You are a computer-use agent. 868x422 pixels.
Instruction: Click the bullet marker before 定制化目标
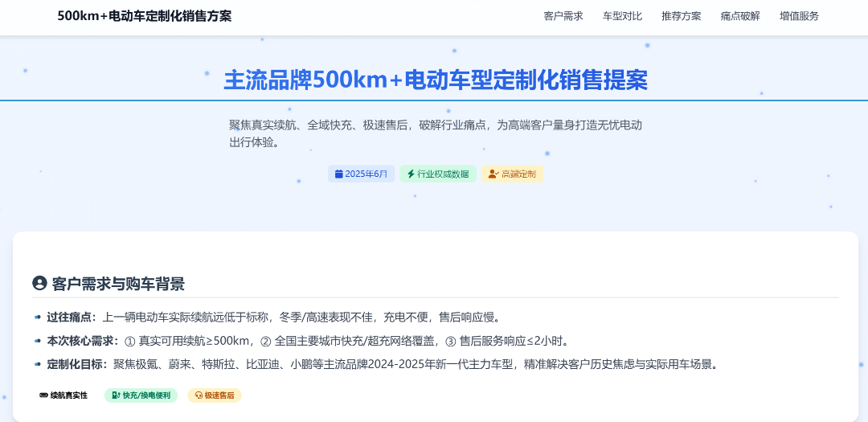[x=37, y=364]
